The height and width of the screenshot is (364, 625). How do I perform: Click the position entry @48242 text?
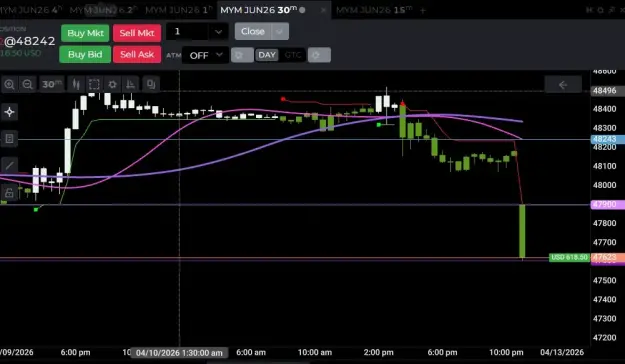coord(29,41)
